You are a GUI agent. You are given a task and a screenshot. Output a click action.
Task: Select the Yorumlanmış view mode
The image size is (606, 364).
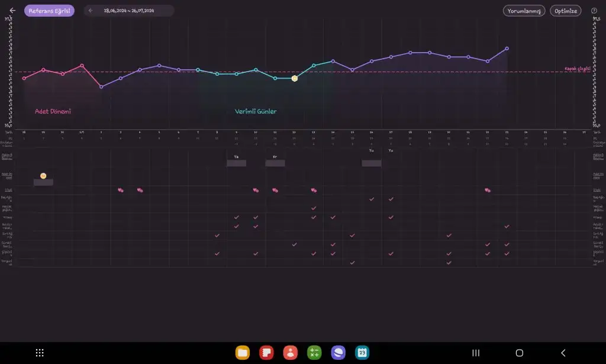(524, 11)
